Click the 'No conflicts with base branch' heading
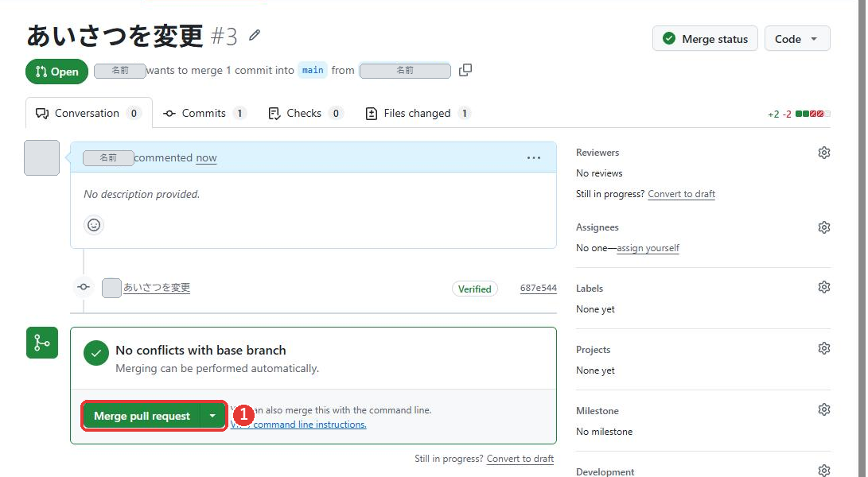 201,351
